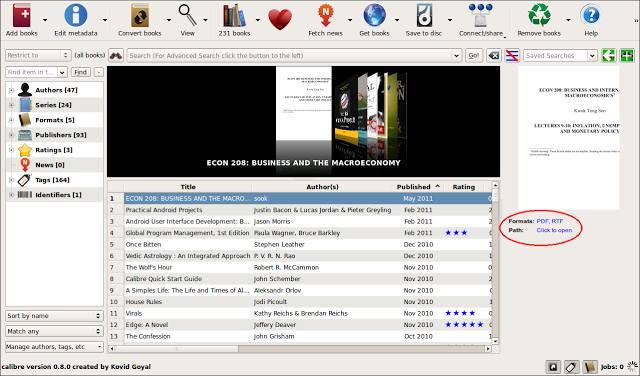The width and height of the screenshot is (640, 376).
Task: Select Identifiers [1] tree item
Action: point(58,195)
